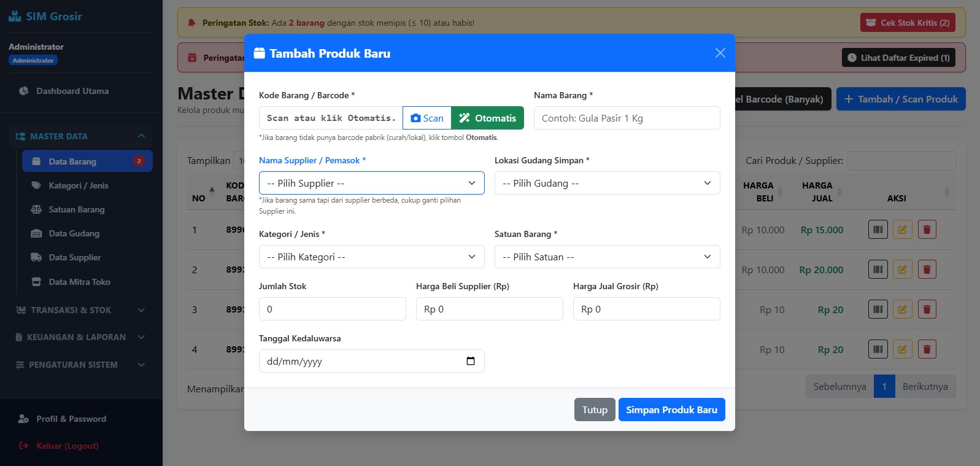Click the Scan camera button

[427, 118]
